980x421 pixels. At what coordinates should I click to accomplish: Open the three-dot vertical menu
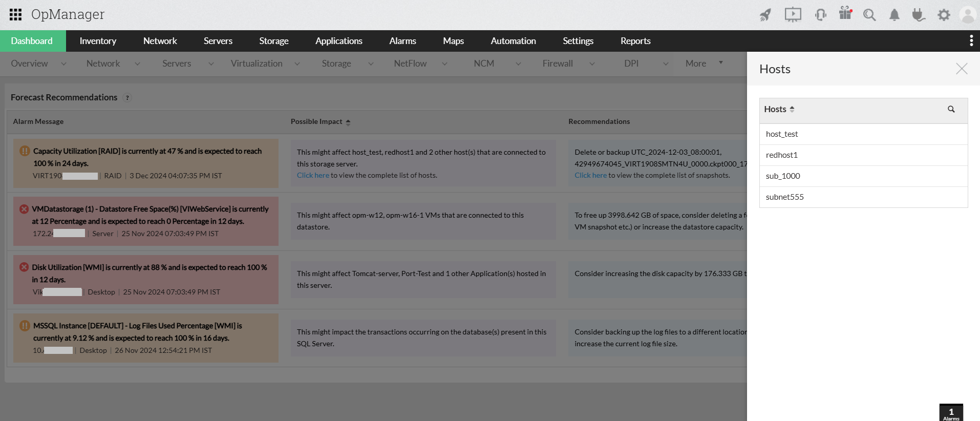tap(971, 41)
